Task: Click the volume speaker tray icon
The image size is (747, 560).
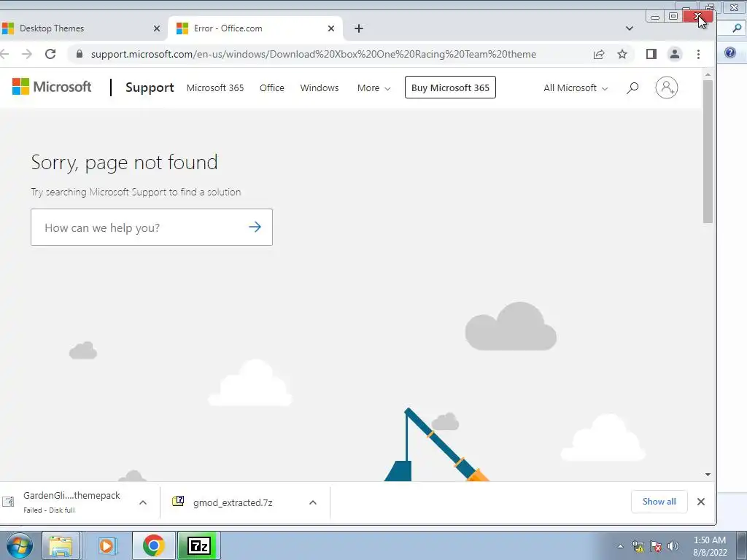Action: (x=673, y=546)
